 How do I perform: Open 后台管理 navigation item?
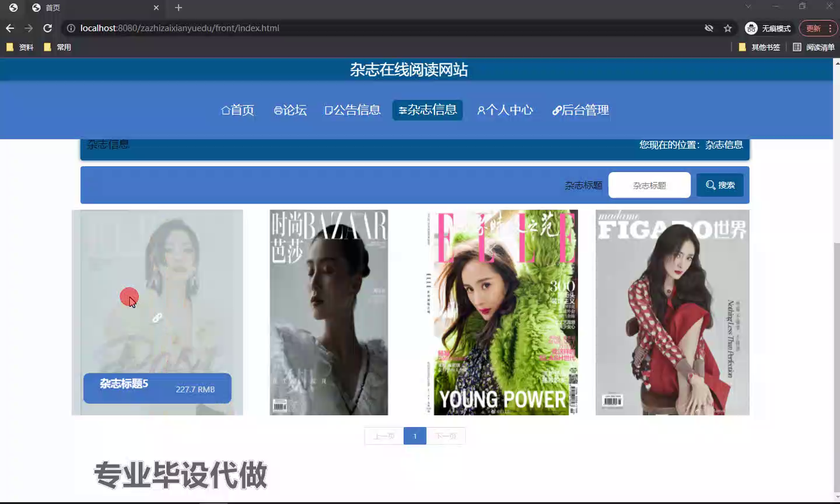click(580, 110)
